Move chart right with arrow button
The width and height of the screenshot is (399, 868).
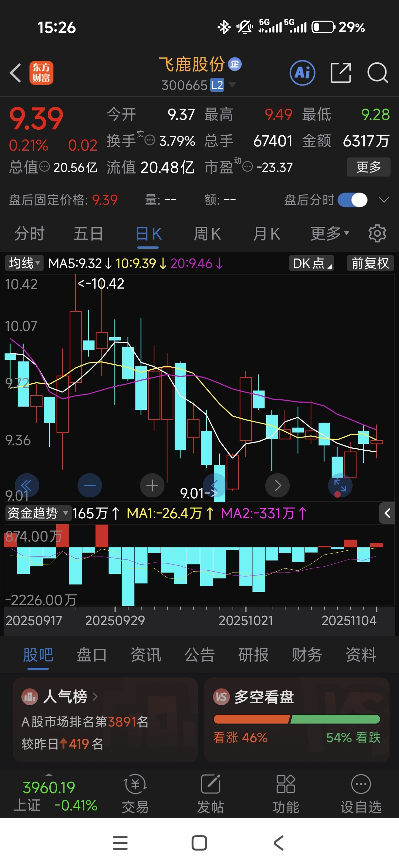277,486
